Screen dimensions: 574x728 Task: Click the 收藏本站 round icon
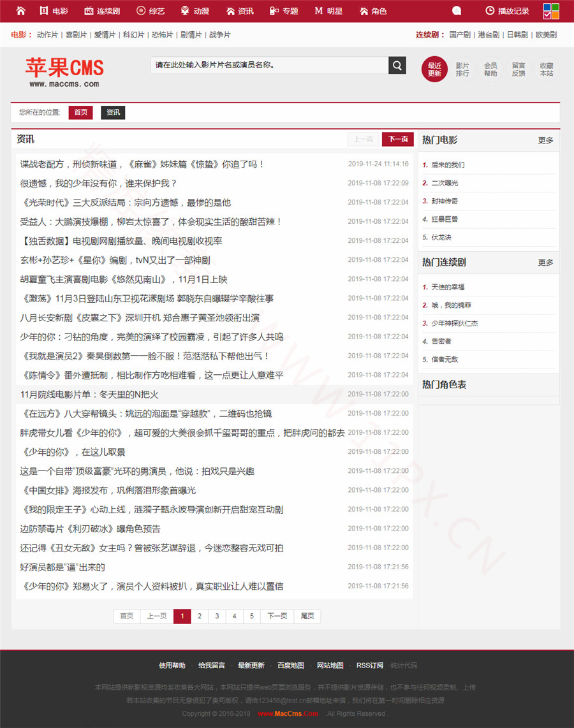(547, 69)
